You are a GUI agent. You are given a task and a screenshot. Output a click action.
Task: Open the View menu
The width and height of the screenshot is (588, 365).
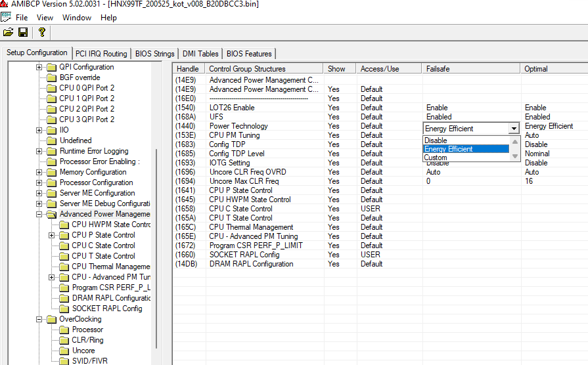[45, 18]
